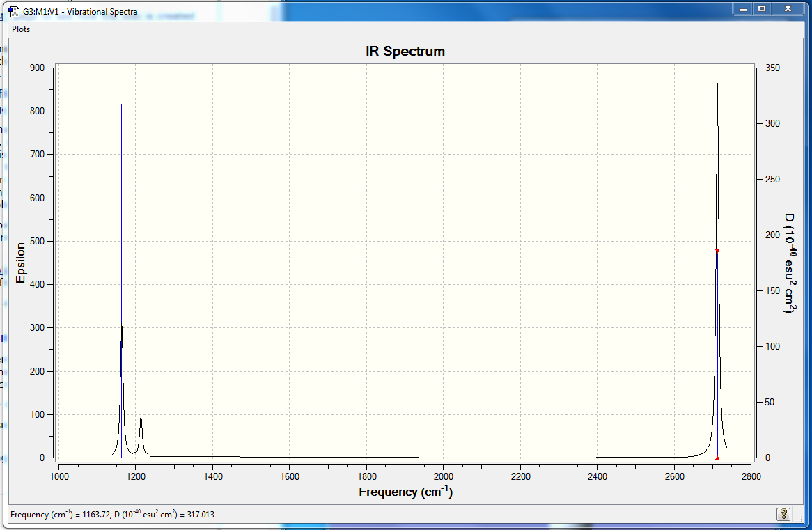The width and height of the screenshot is (812, 530).
Task: Click the 900 tick label on Epsilon axis
Action: pos(38,68)
